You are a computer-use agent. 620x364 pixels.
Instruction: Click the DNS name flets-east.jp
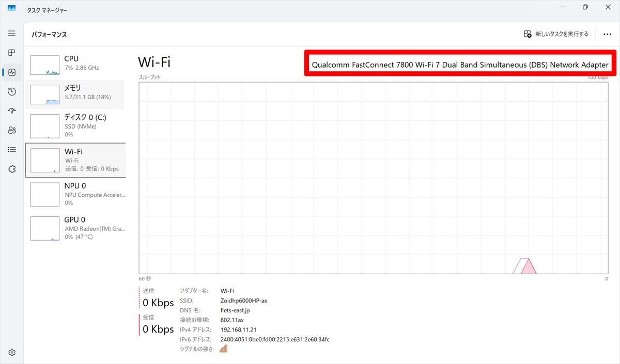click(x=235, y=310)
